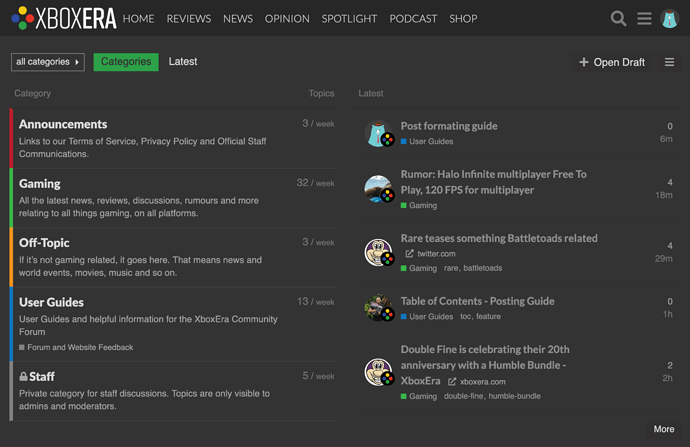Click the avatar beside the Halo Infinite rumor

(378, 189)
